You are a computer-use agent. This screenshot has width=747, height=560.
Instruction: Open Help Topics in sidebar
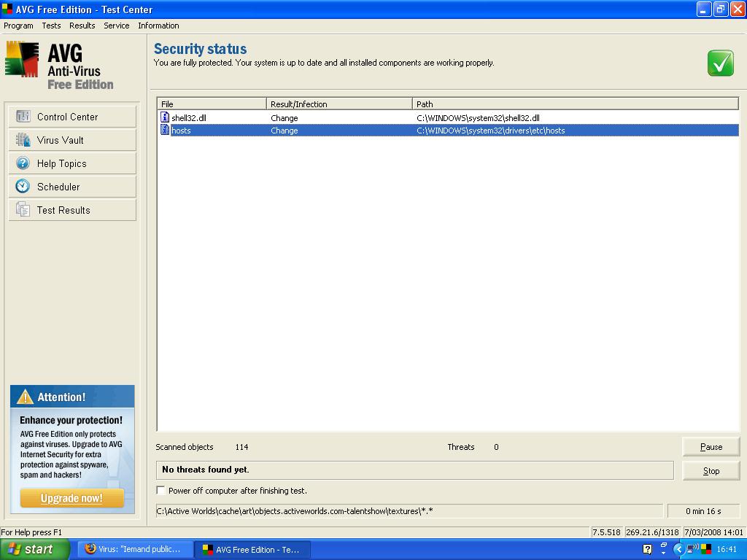point(72,163)
